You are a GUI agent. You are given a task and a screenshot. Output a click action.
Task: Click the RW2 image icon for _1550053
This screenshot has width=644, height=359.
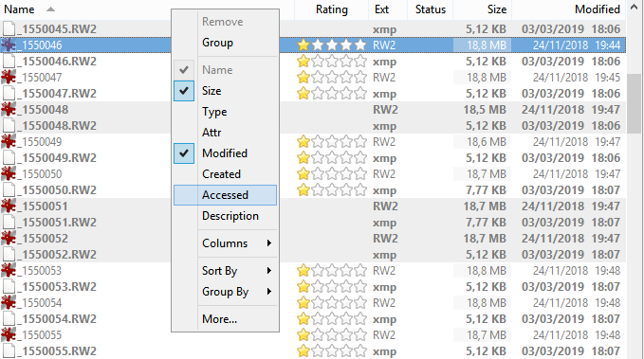click(9, 270)
